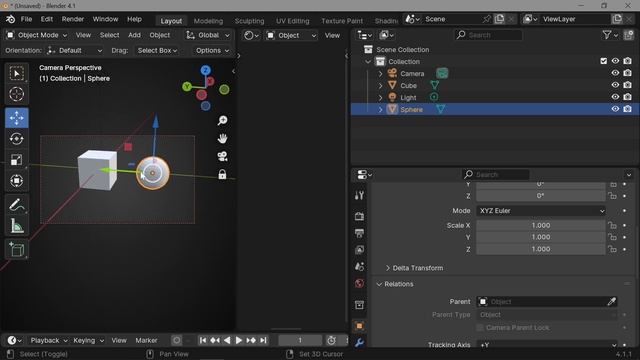Click the pan hand icon in viewport

point(222,139)
